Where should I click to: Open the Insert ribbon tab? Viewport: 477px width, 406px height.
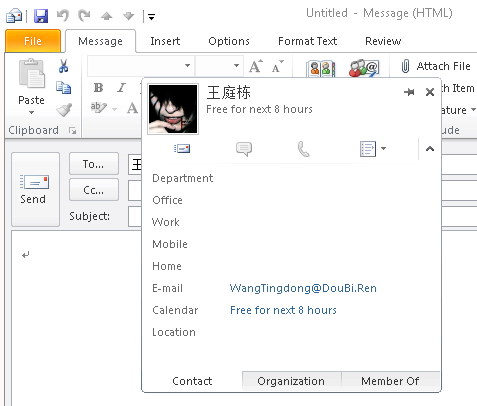coord(165,41)
